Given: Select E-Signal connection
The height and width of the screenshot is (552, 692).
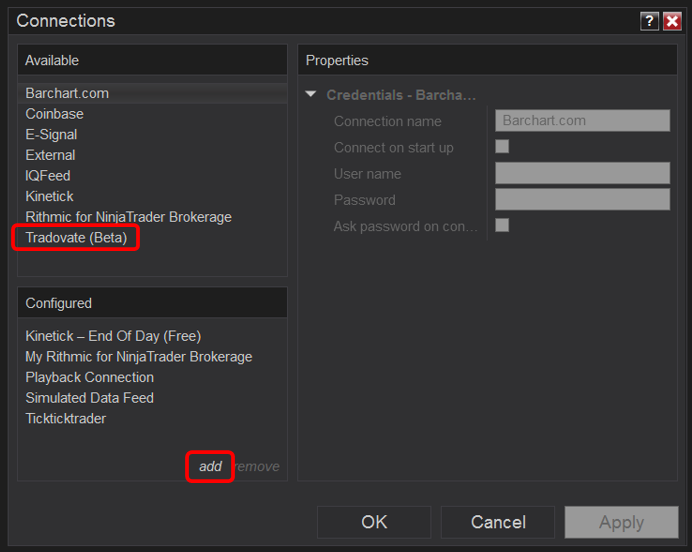Looking at the screenshot, I should tap(152, 135).
